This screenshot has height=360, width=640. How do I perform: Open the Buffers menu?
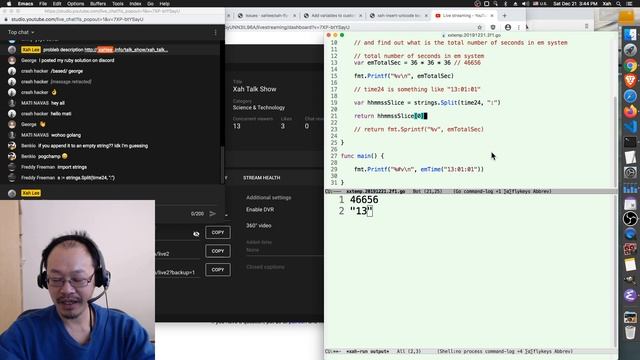[x=98, y=4]
